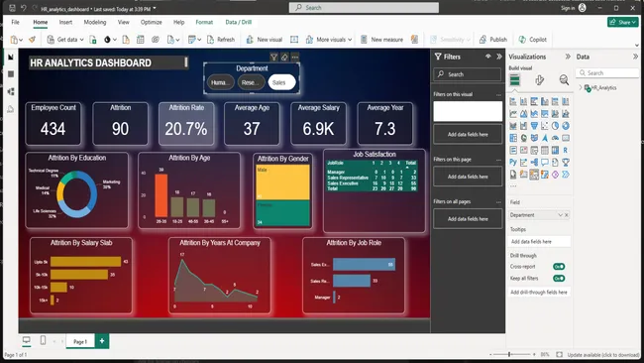Insert a Text box from ribbon
Viewport: 644px width, 363px height.
point(294,40)
